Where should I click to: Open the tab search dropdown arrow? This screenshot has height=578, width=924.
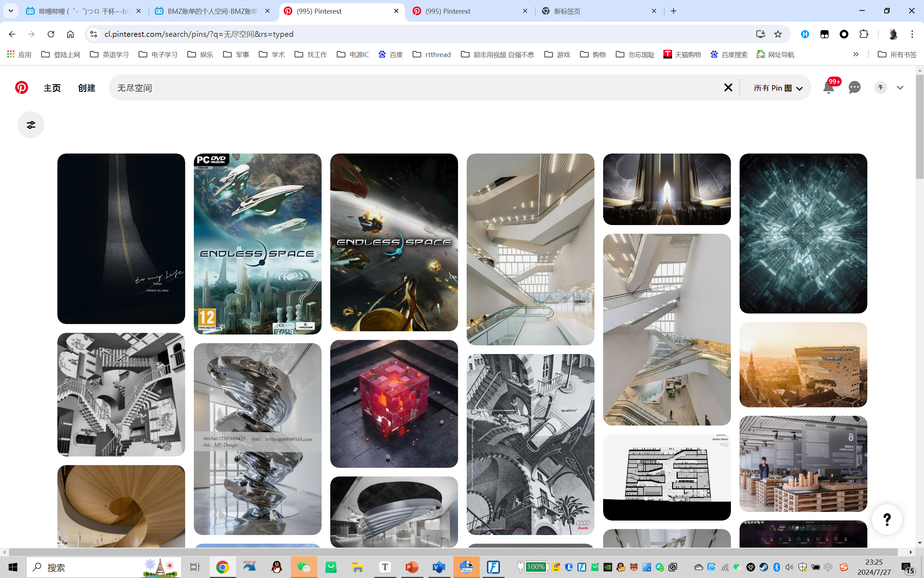[x=11, y=11]
